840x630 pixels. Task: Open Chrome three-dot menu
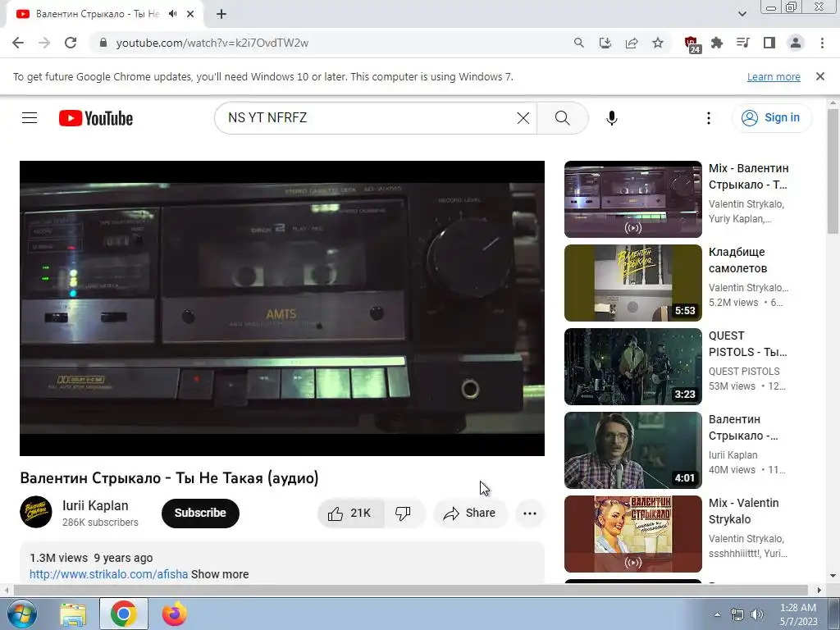(x=822, y=43)
